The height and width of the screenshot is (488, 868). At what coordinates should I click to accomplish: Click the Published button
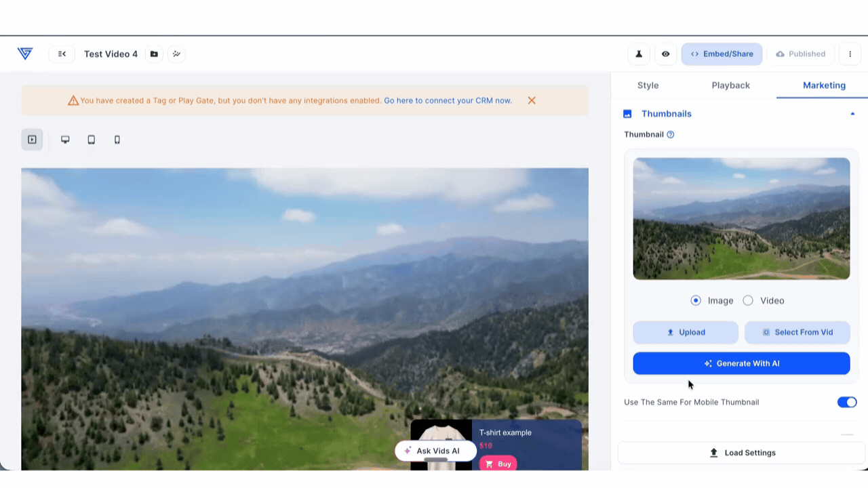801,54
